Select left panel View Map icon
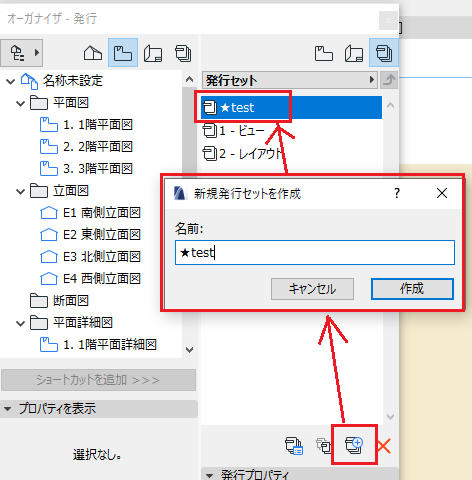Image resolution: width=472 pixels, height=480 pixels. point(123,53)
